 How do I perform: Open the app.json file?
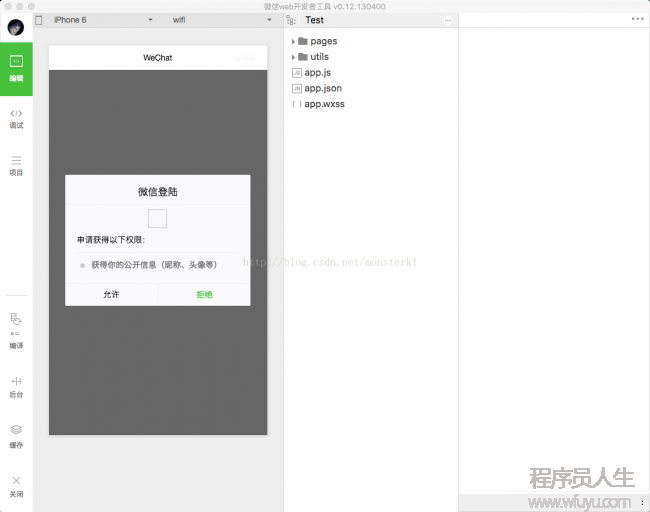(317, 88)
